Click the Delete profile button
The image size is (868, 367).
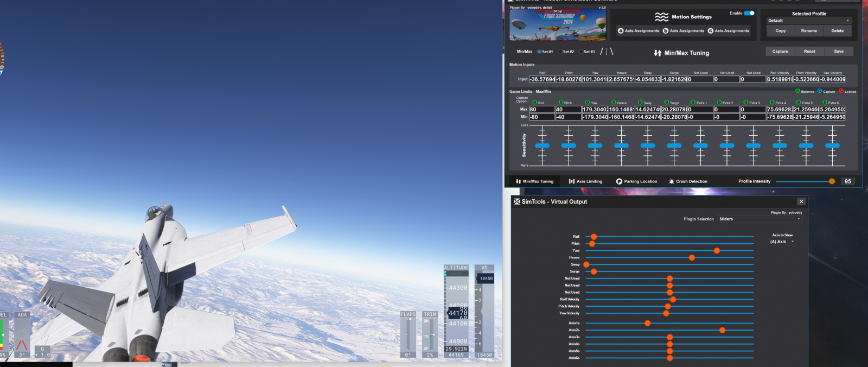[x=838, y=31]
